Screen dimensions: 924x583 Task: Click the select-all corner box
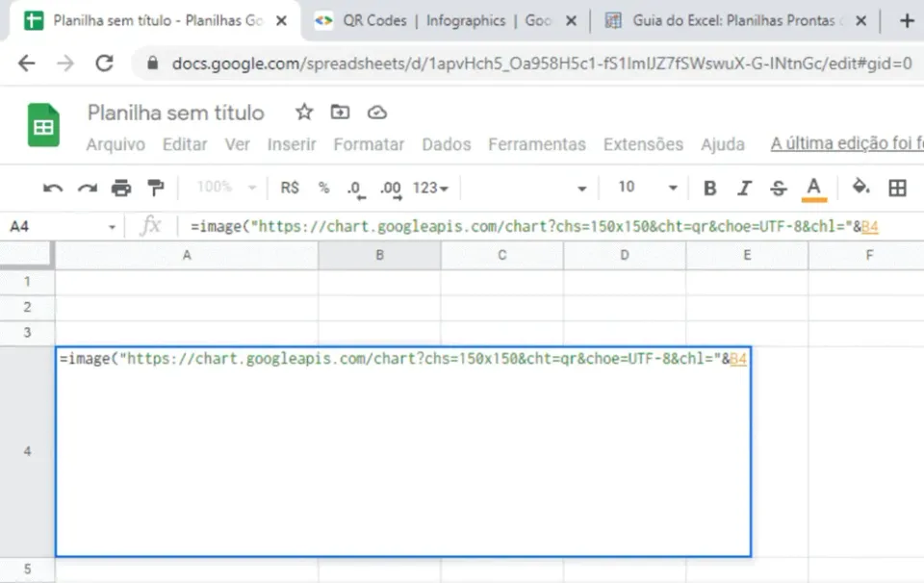(x=26, y=254)
